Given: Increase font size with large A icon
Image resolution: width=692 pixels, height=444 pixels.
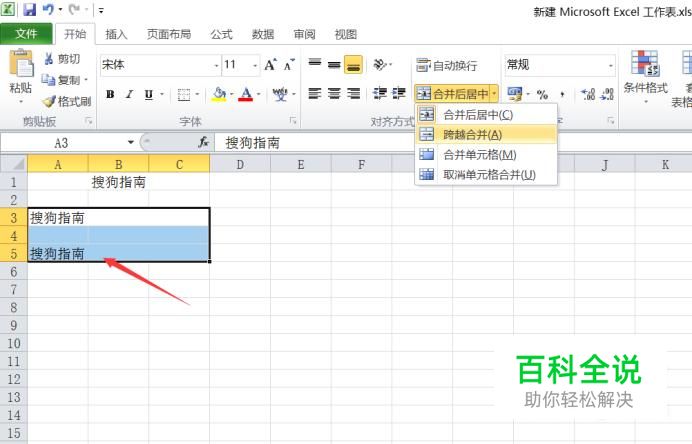Looking at the screenshot, I should [x=271, y=65].
